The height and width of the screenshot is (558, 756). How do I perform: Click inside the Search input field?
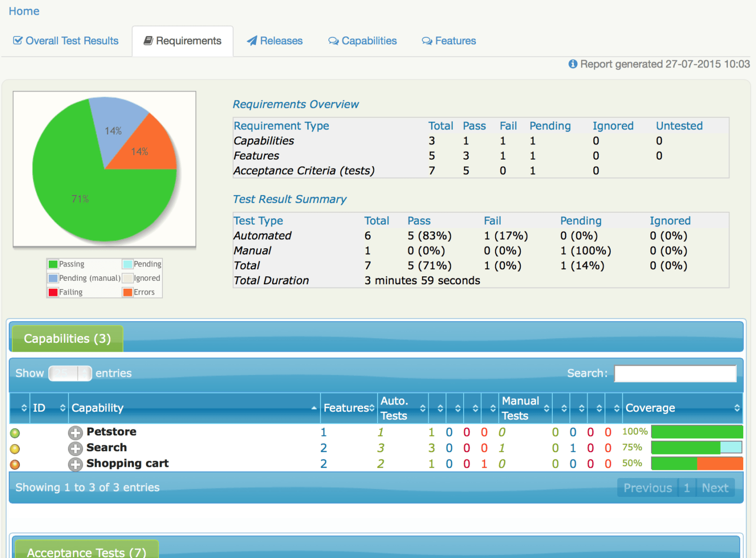675,373
